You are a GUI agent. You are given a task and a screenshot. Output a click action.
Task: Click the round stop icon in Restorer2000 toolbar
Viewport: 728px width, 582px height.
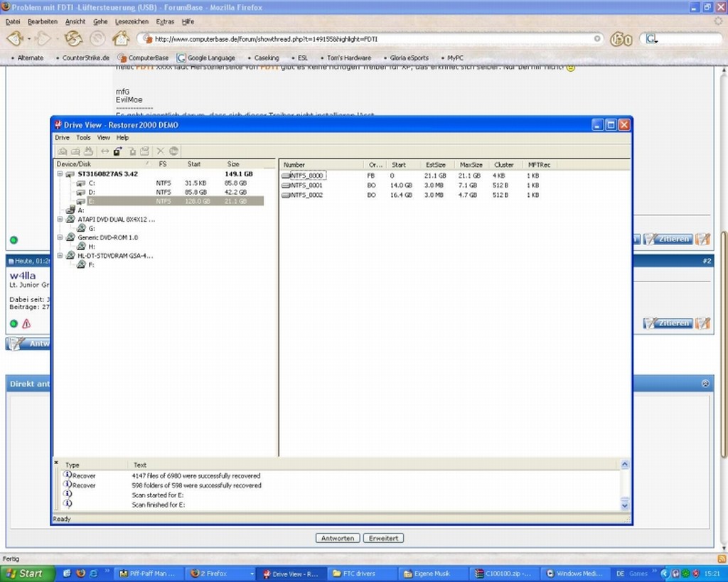pos(173,151)
